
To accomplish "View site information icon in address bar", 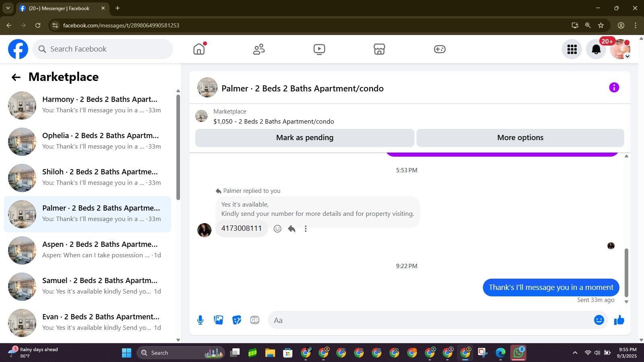I will (55, 25).
